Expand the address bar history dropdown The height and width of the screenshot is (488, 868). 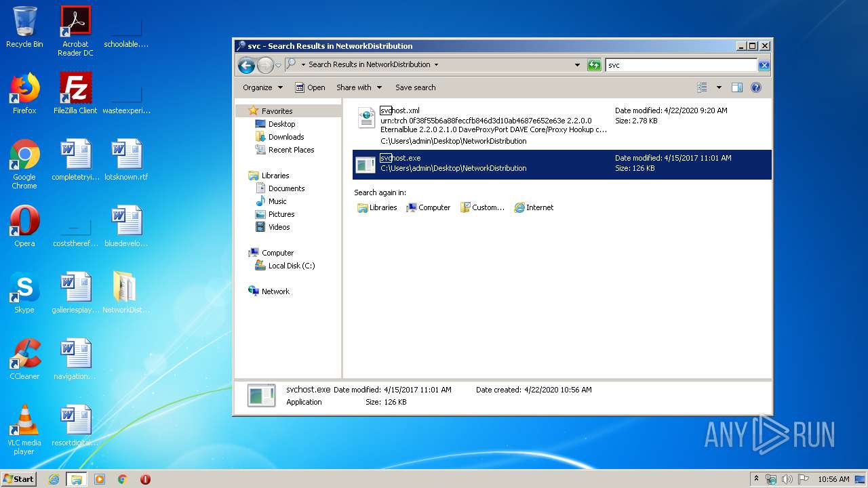click(577, 65)
